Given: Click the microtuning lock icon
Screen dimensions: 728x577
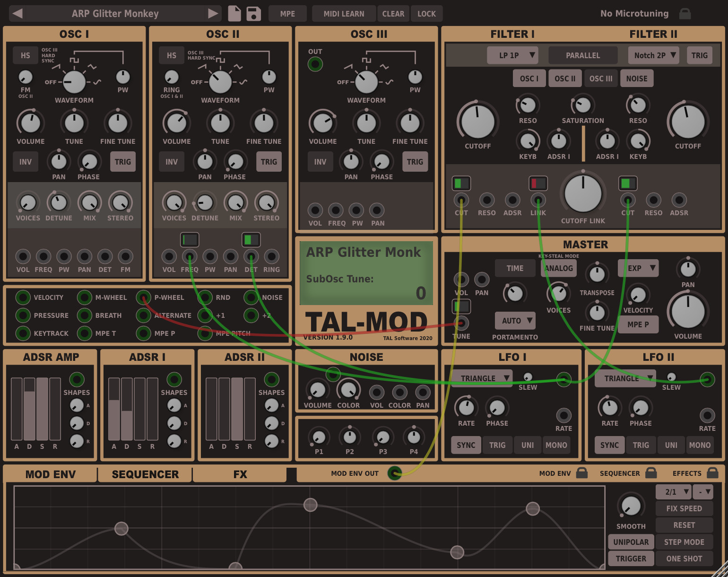Looking at the screenshot, I should click(685, 13).
